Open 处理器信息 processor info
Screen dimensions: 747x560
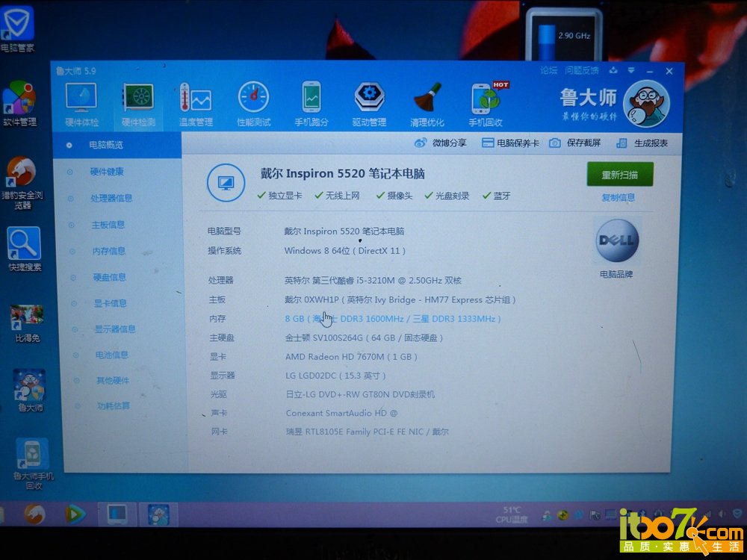pos(111,198)
